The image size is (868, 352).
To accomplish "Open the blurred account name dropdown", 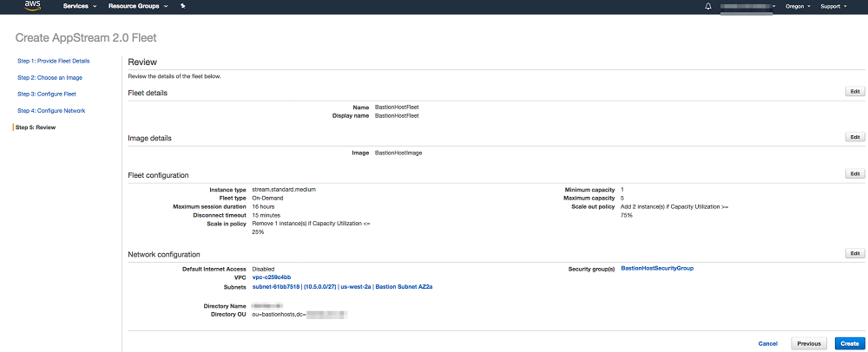I will (x=747, y=6).
